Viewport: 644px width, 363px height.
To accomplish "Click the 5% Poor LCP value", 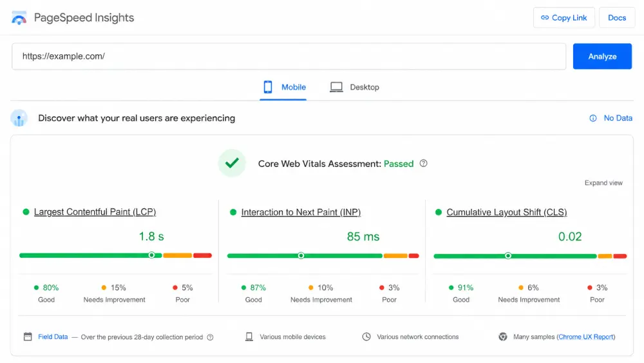I will [x=187, y=288].
